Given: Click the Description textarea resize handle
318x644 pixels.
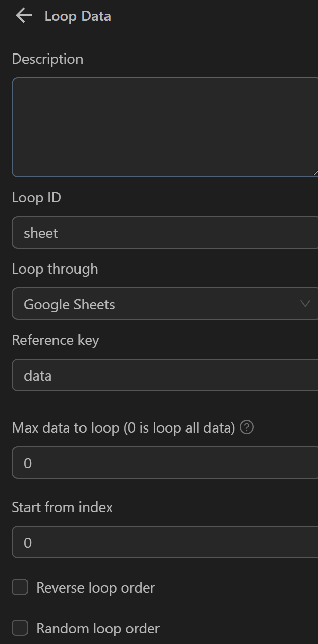Looking at the screenshot, I should pyautogui.click(x=315, y=173).
